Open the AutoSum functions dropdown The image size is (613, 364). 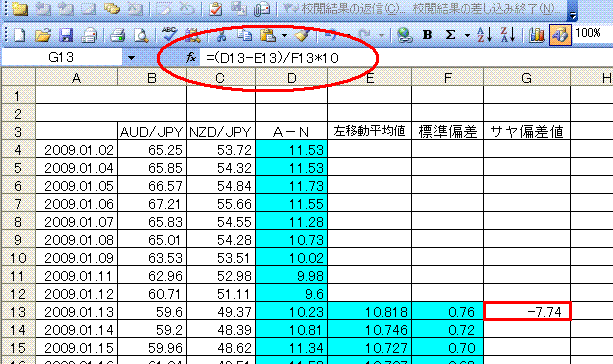point(467,36)
